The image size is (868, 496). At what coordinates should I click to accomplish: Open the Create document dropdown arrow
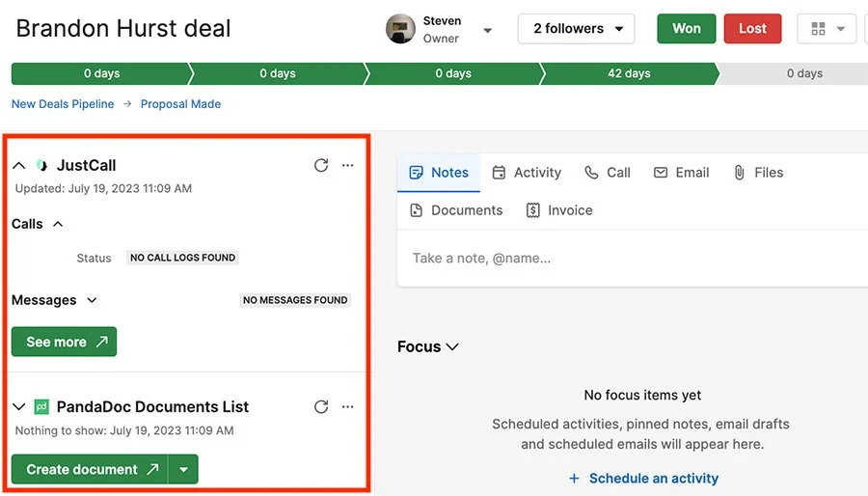click(183, 469)
